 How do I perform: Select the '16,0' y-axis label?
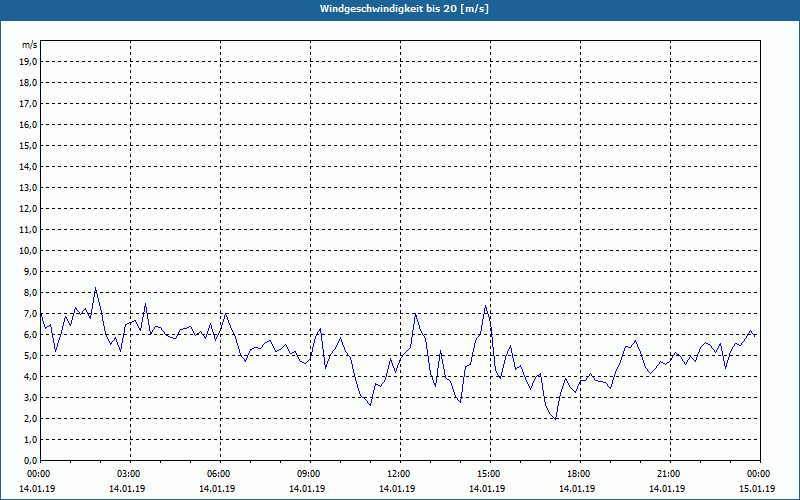[x=28, y=124]
